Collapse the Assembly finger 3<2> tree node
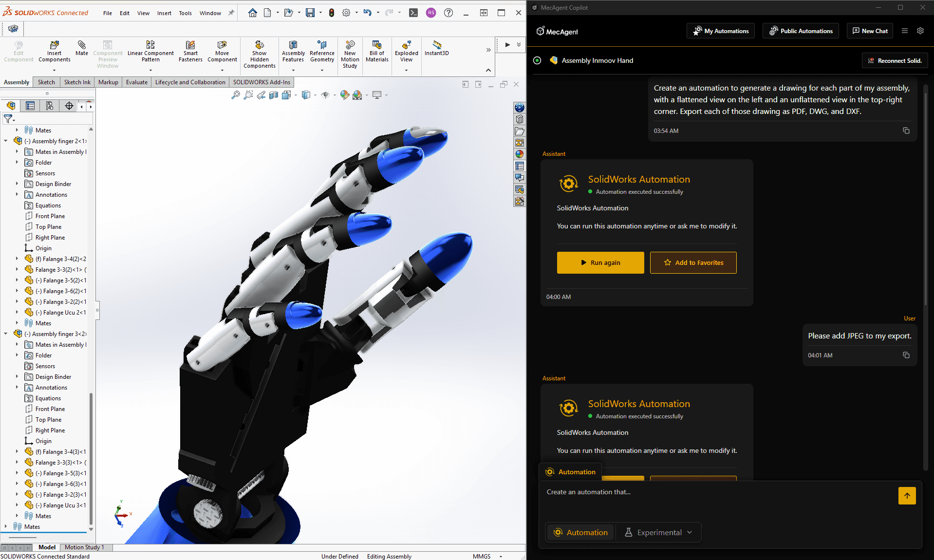 [x=6, y=334]
